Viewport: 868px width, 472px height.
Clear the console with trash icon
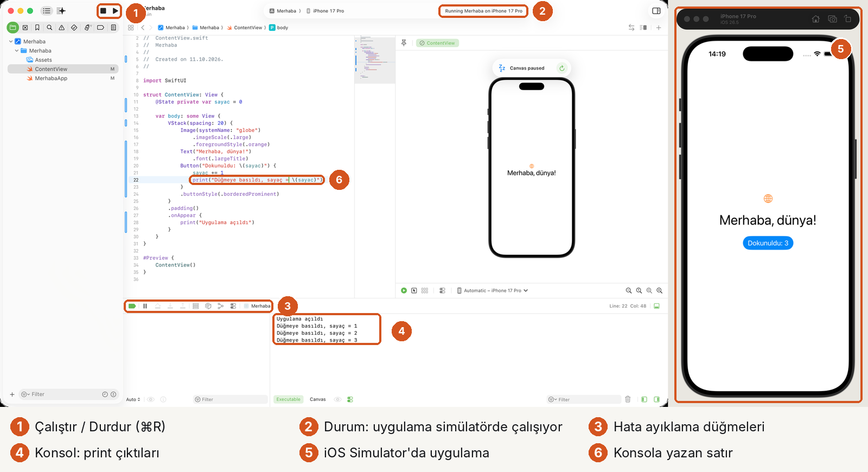pyautogui.click(x=628, y=399)
